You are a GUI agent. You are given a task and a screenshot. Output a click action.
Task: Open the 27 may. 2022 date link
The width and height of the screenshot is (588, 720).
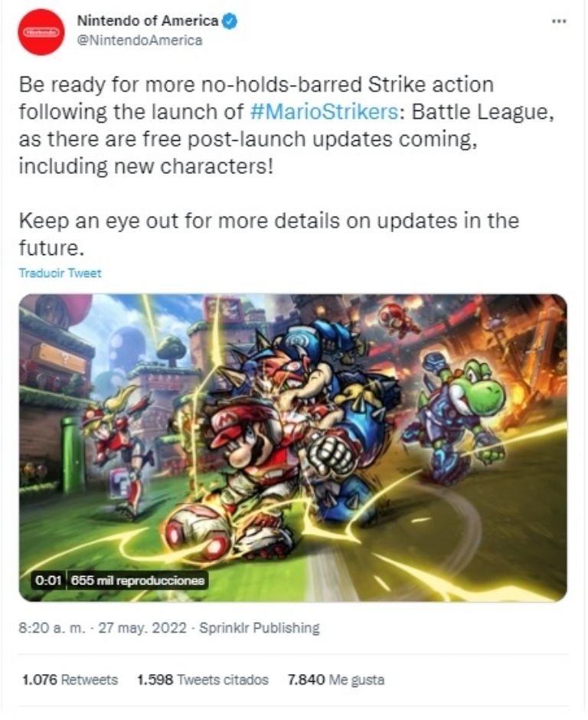[142, 628]
